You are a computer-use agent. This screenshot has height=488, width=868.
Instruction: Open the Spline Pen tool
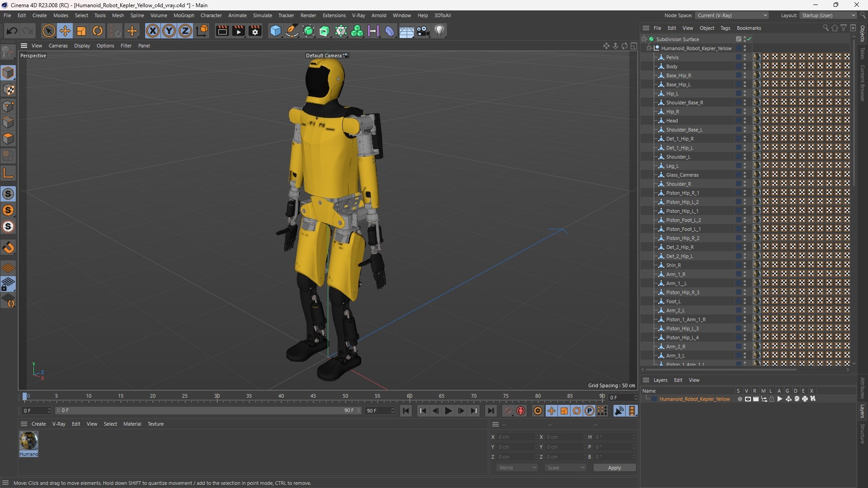pyautogui.click(x=292, y=31)
